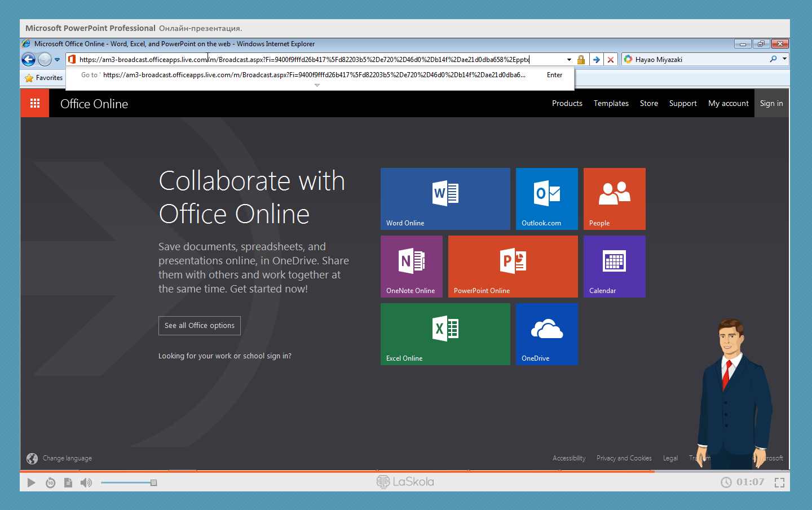Click the Sign in link

tap(771, 103)
